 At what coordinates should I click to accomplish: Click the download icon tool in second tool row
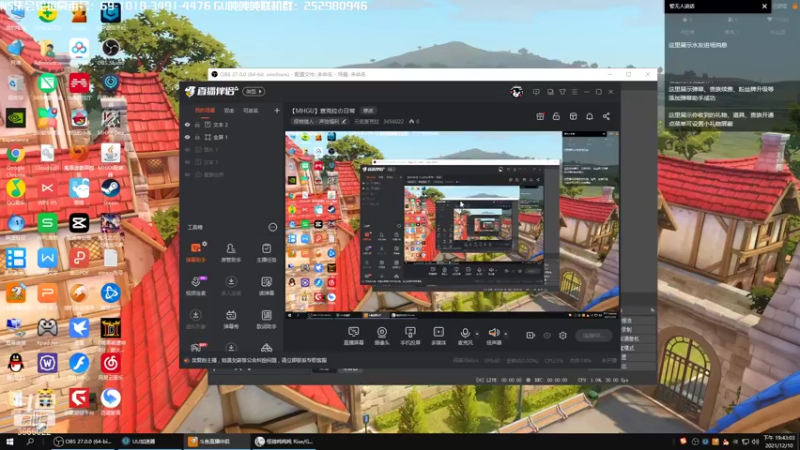pyautogui.click(x=231, y=286)
